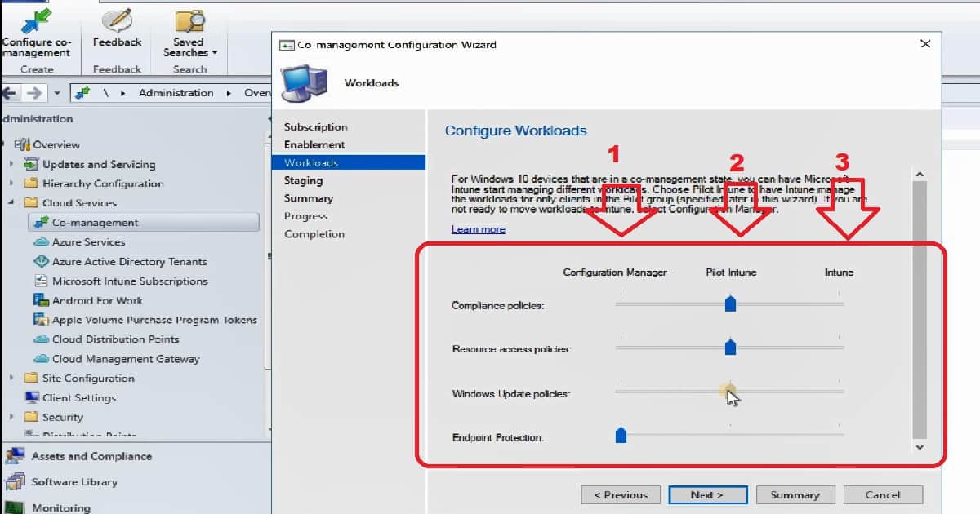
Task: Open the Learn more link
Action: [x=479, y=229]
